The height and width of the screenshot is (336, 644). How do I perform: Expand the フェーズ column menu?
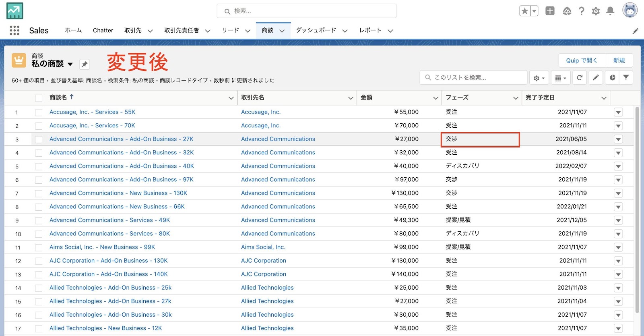pos(516,98)
